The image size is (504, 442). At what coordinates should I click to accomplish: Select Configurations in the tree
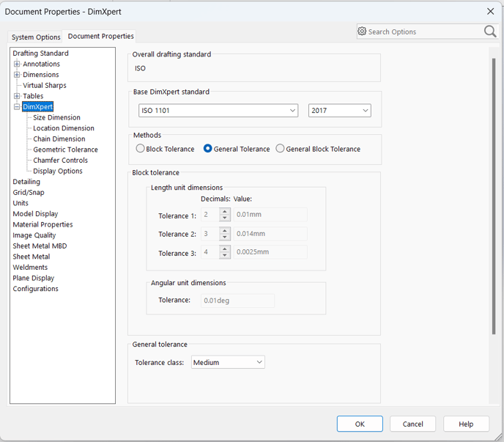point(35,289)
